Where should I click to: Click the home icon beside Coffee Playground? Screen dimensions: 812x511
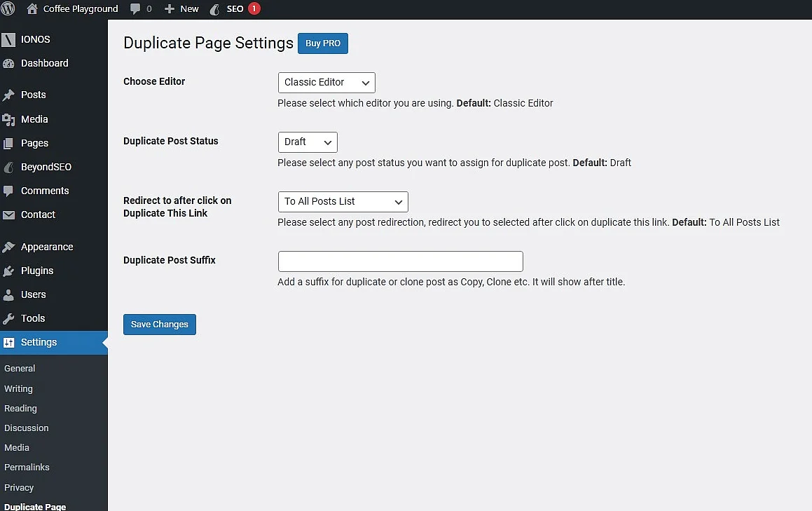coord(32,8)
